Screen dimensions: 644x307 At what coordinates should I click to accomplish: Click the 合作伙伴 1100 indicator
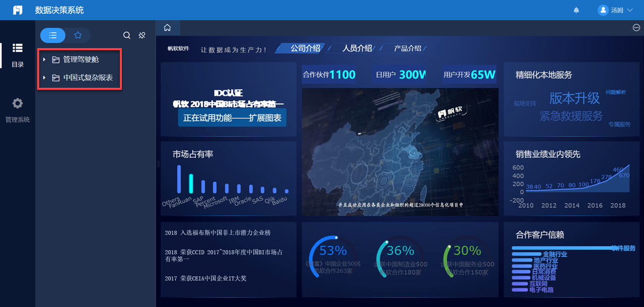pyautogui.click(x=329, y=74)
